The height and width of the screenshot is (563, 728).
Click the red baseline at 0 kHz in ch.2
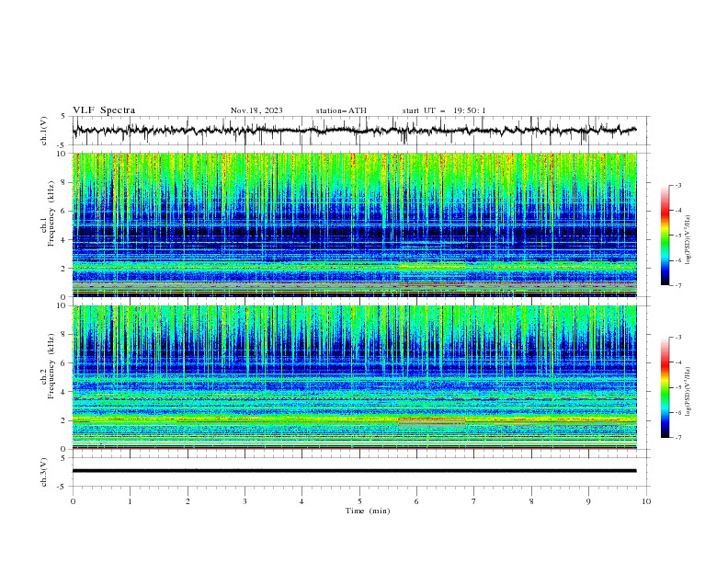click(354, 448)
